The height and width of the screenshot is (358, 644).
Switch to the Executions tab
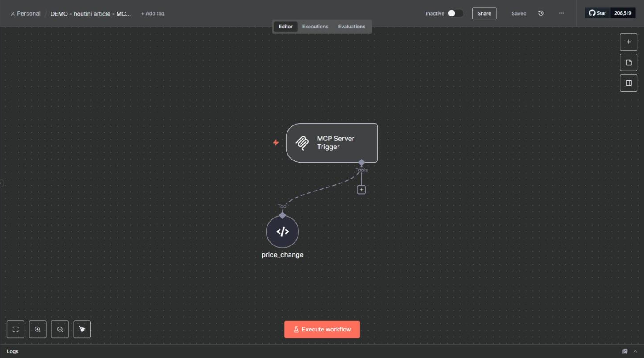315,27
